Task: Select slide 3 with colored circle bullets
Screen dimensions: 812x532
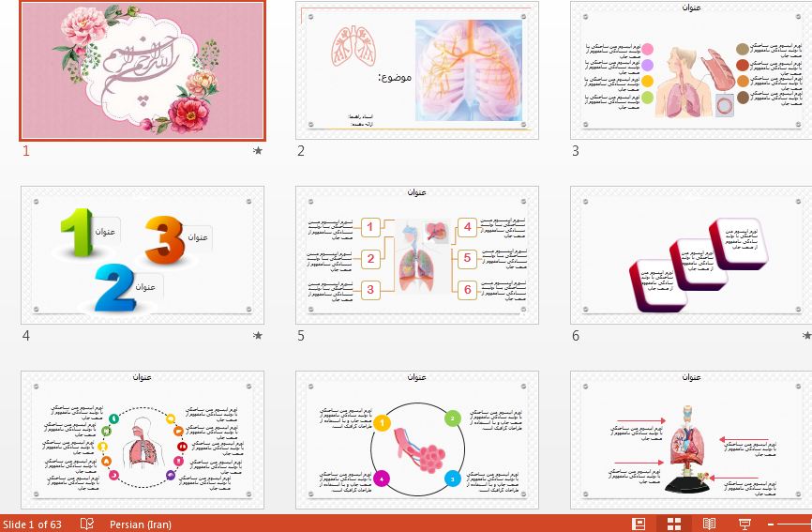Action: point(691,70)
